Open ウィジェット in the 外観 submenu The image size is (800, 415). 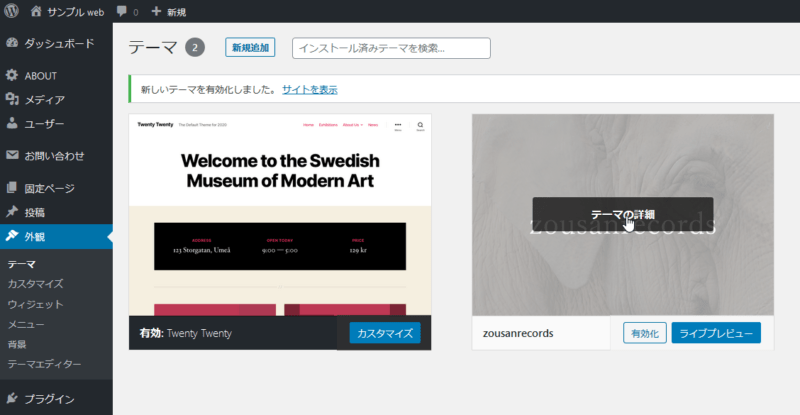(x=36, y=304)
